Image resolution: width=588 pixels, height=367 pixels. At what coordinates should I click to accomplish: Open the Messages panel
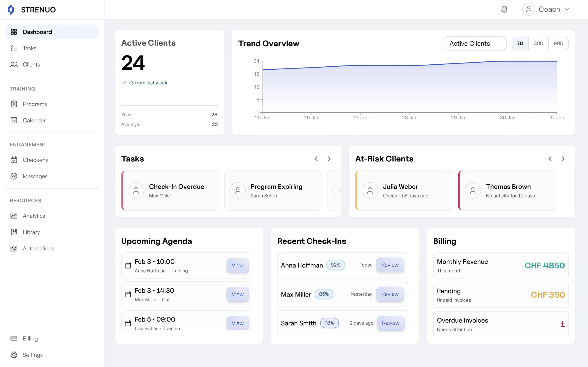pos(35,176)
